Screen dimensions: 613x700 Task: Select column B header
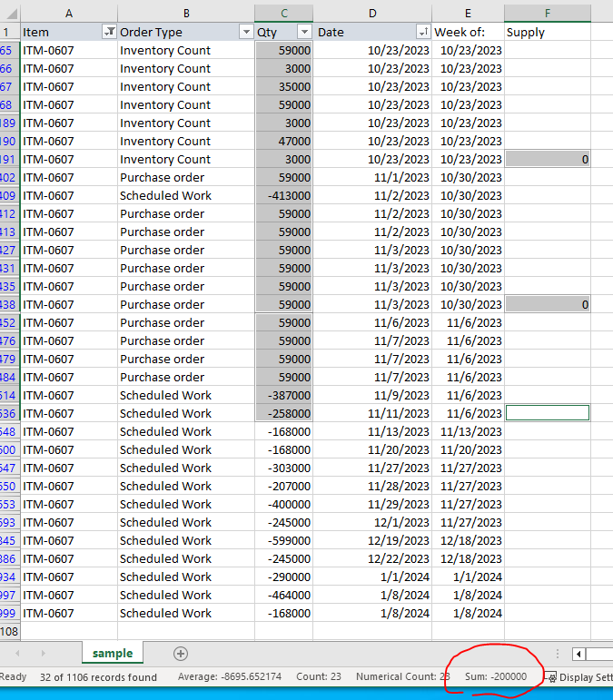pos(186,14)
